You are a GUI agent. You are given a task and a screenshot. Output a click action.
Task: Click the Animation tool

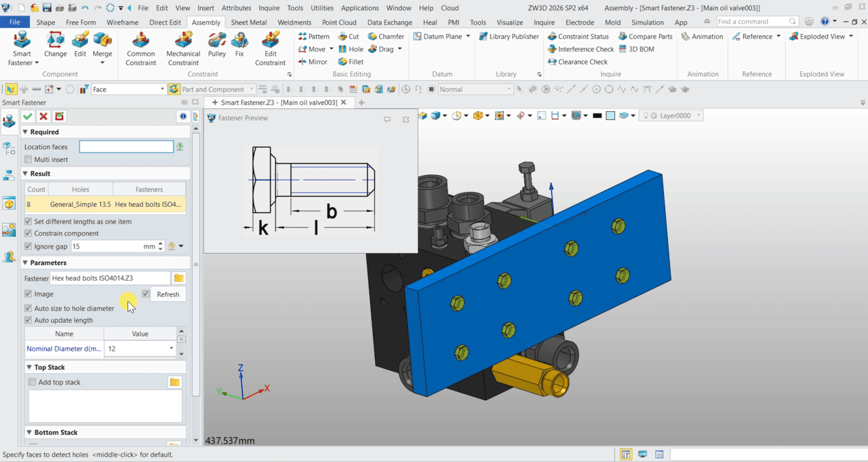[702, 37]
